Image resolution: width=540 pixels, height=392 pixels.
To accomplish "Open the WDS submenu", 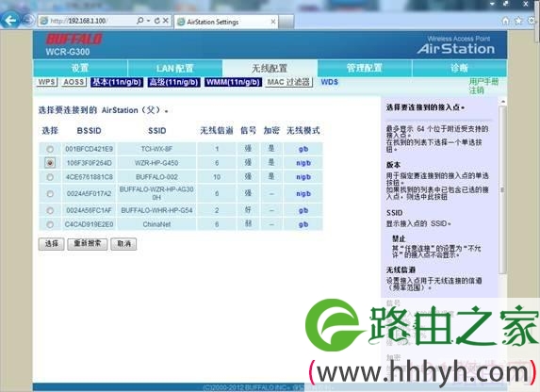I will 330,82.
